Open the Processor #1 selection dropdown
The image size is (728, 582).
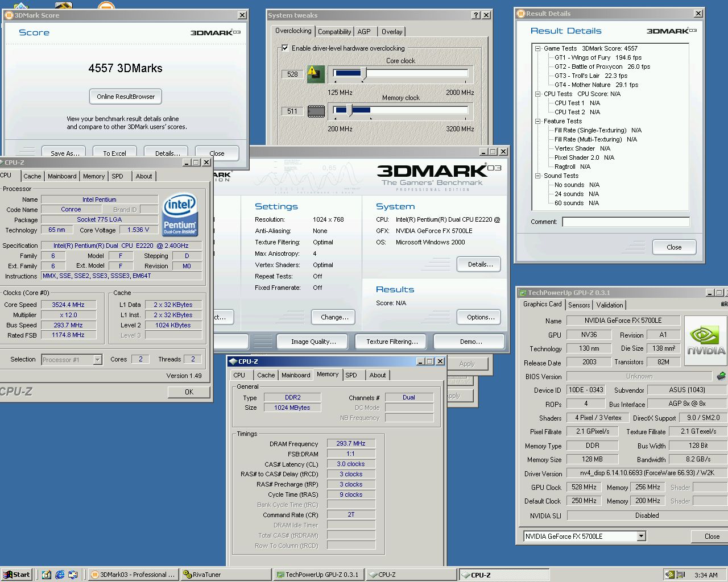click(97, 359)
